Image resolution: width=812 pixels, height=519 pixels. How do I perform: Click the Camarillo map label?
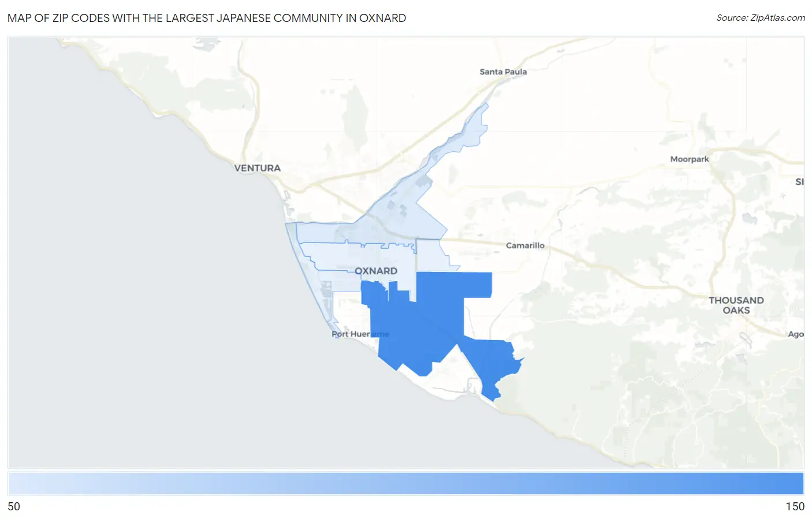[525, 245]
